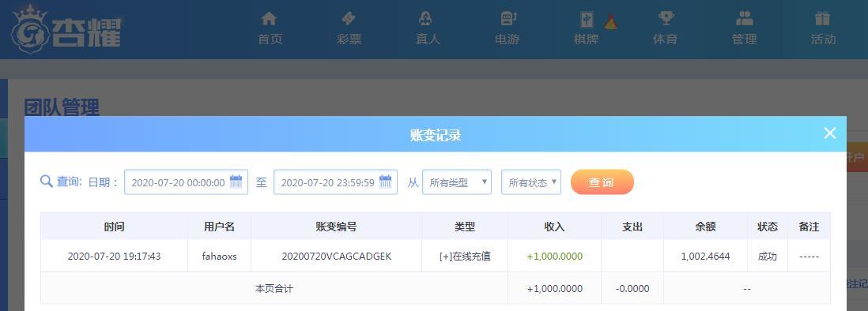The image size is (868, 311).
Task: Select transaction number 20200720VCAGCADGEK
Action: coord(337,257)
